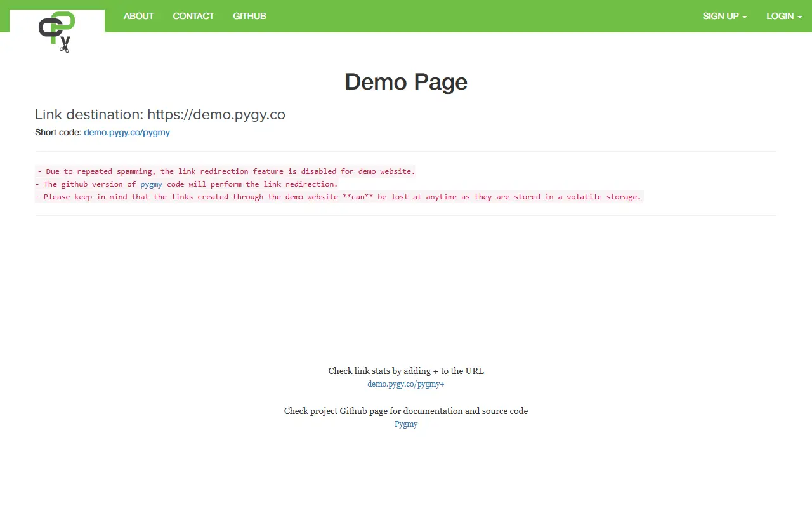
Task: Click the 'Short code:' label
Action: (x=58, y=133)
